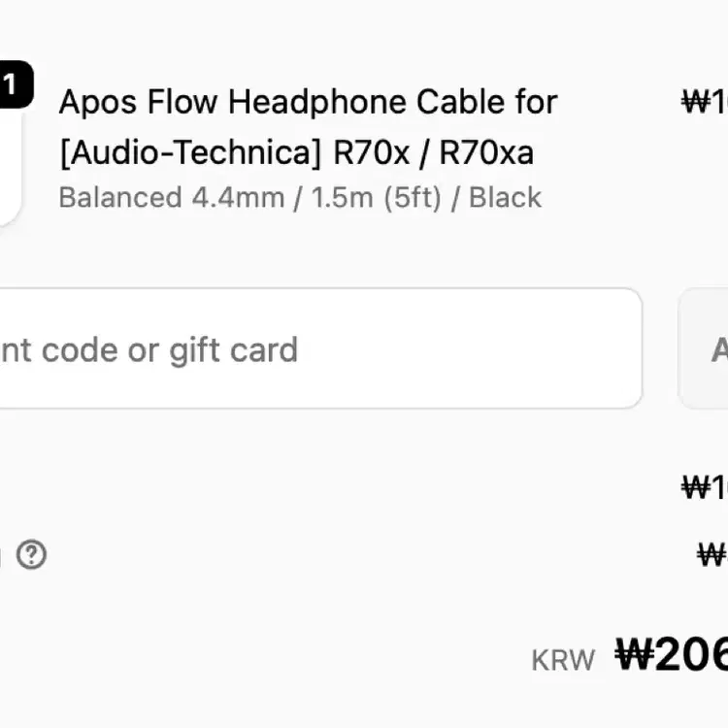Click the [Audio-Technica] R70x / R70xa line
This screenshot has width=728, height=728.
point(296,153)
